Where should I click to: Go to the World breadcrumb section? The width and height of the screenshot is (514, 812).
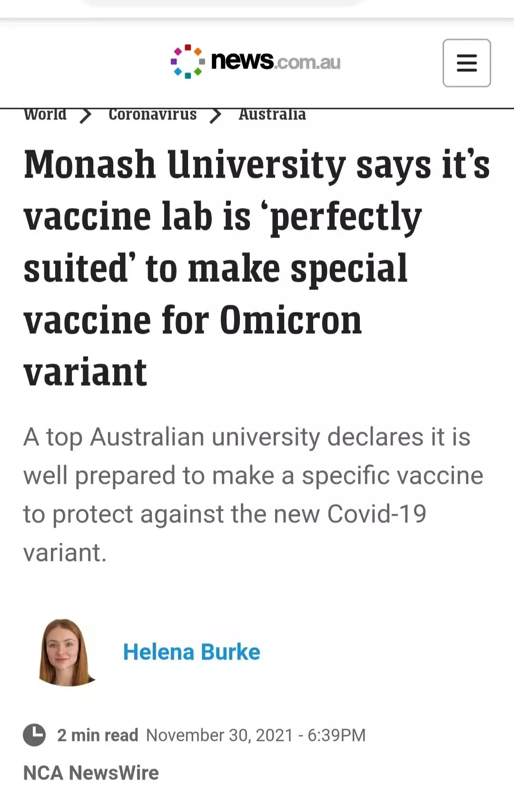(45, 115)
